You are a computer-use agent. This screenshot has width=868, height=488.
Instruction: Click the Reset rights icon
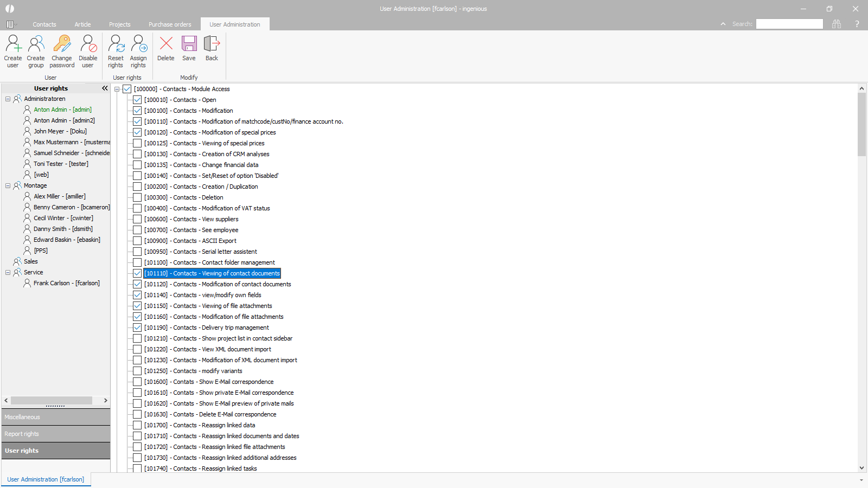click(116, 44)
